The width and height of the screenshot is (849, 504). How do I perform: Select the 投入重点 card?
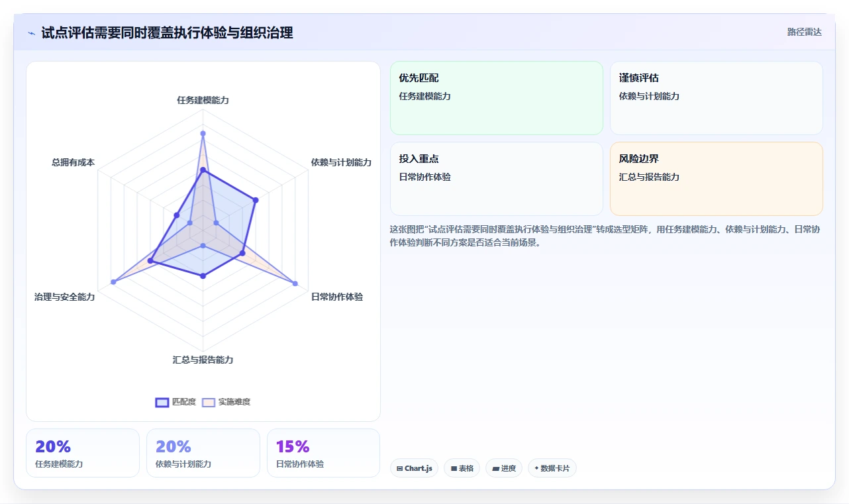tap(497, 179)
